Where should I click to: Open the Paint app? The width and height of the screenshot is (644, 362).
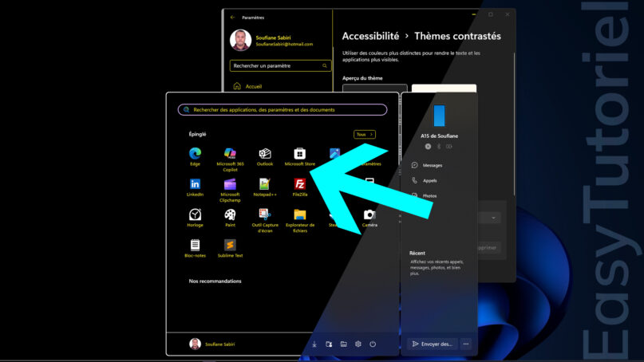pos(230,218)
